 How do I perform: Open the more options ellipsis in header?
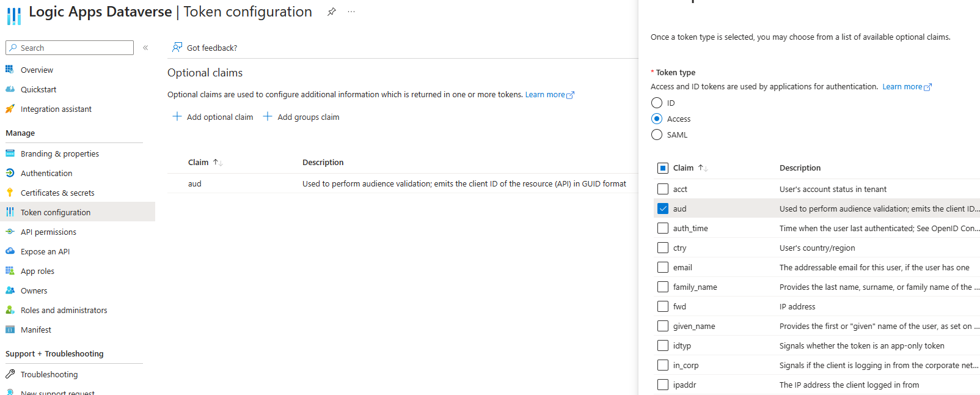tap(351, 12)
